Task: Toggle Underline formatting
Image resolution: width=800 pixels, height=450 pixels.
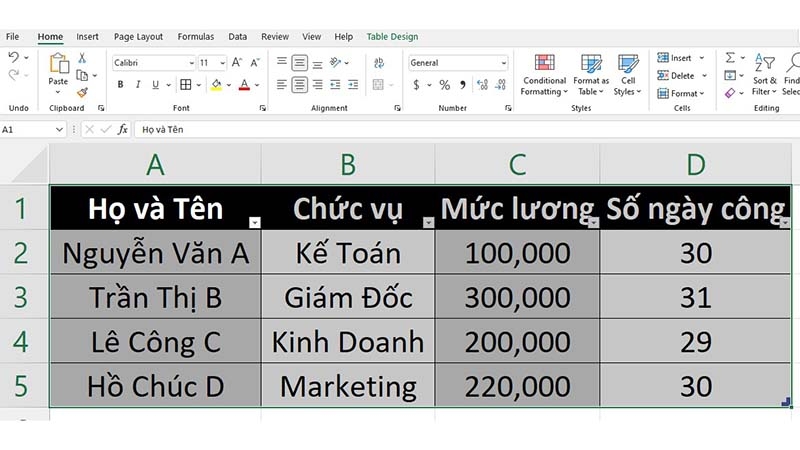Action: click(155, 85)
